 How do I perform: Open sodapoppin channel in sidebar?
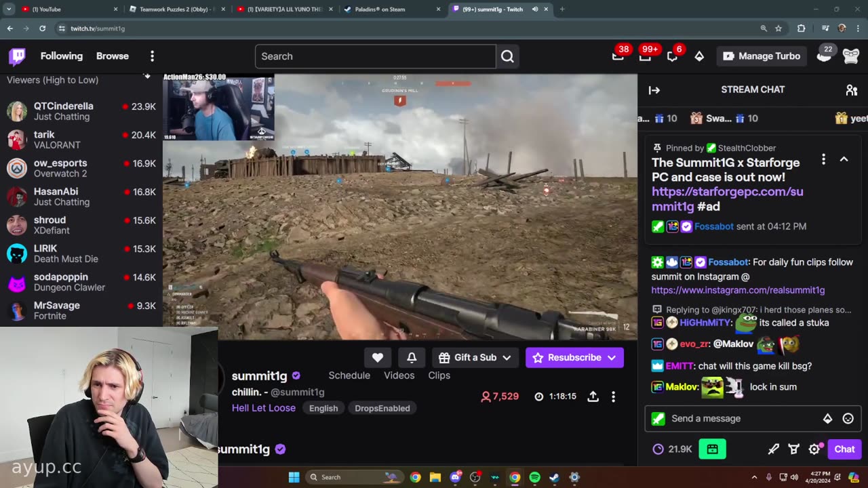pos(81,282)
